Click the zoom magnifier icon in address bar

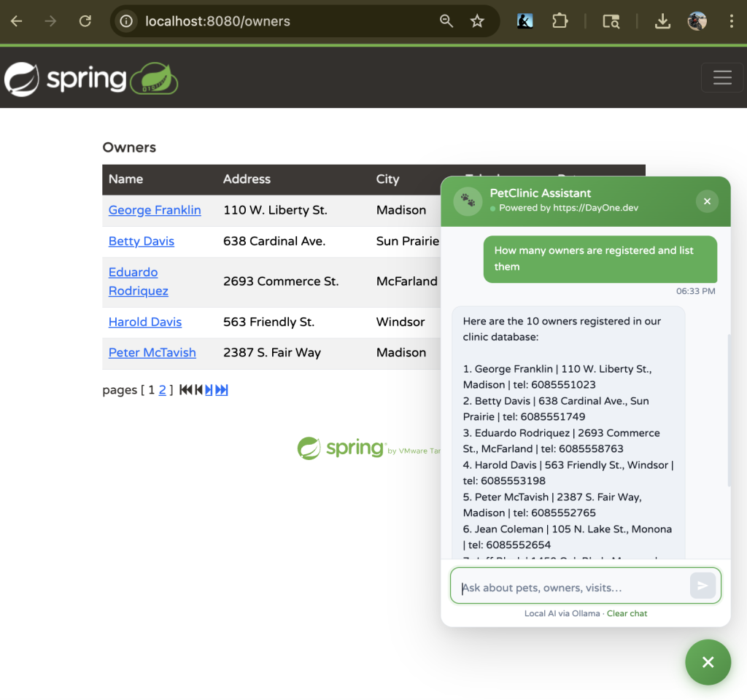[x=446, y=21]
